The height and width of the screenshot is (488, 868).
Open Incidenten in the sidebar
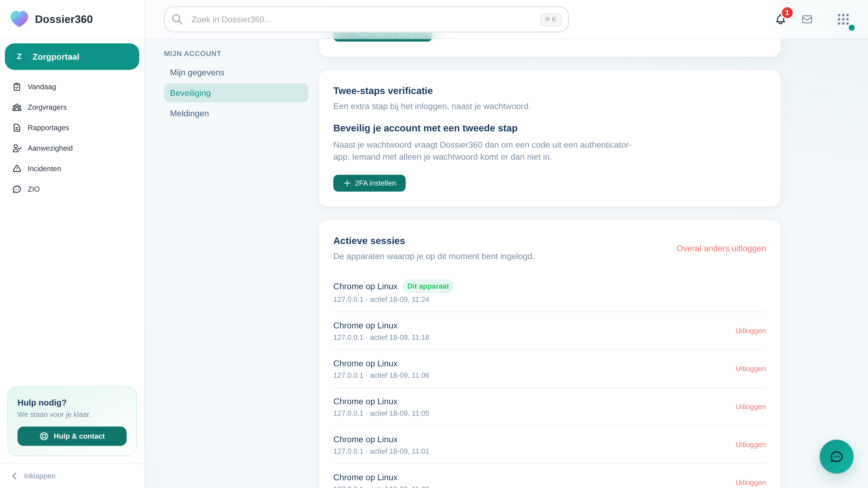[72, 169]
